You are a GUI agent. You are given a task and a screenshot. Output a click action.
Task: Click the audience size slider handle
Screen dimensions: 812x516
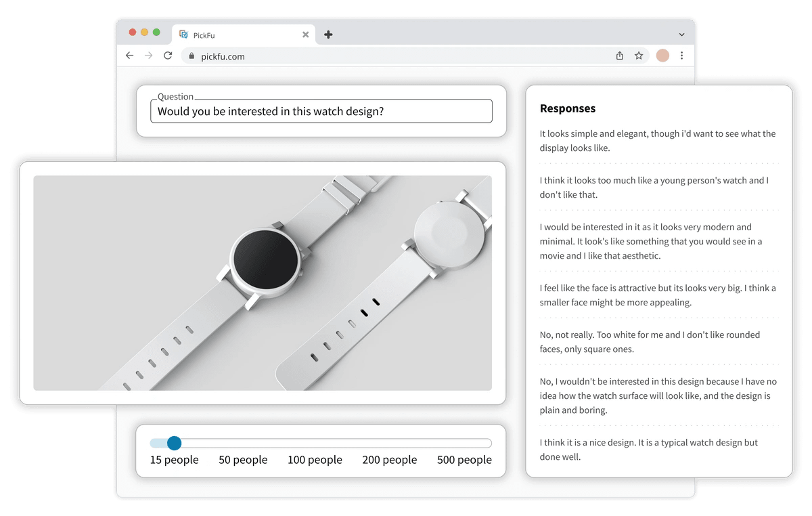pyautogui.click(x=174, y=443)
